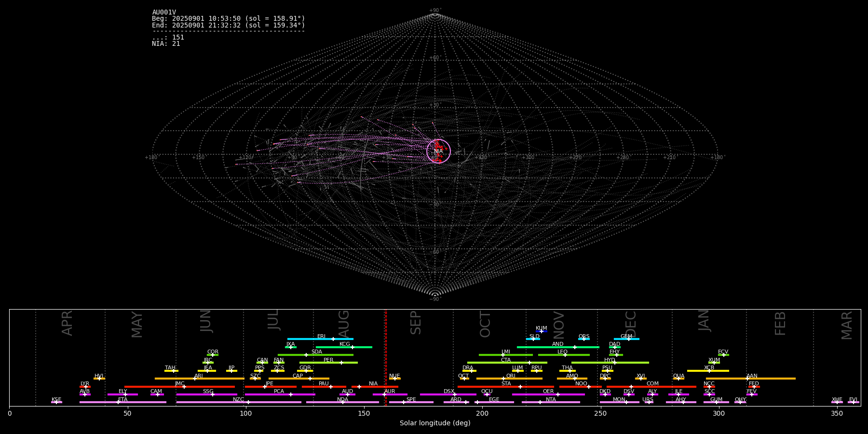This screenshot has width=868, height=434.
Task: Select the AUR shower label
Action: (390, 391)
